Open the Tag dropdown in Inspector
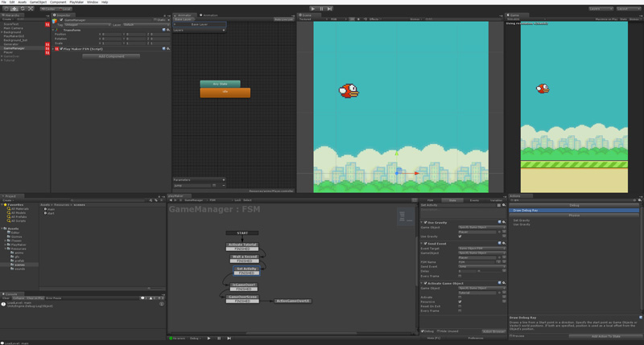This screenshot has width=644, height=345. point(87,25)
